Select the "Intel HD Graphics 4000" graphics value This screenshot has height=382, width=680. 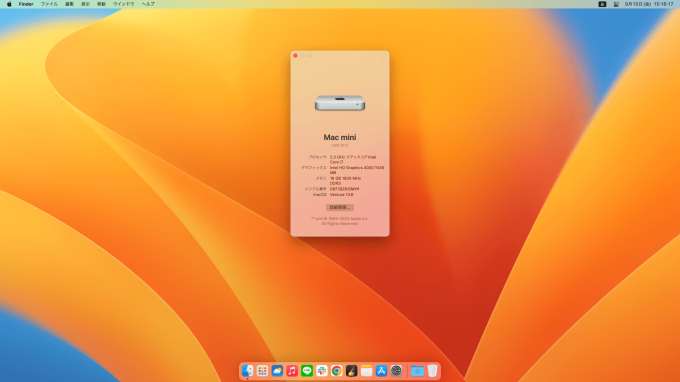357,170
